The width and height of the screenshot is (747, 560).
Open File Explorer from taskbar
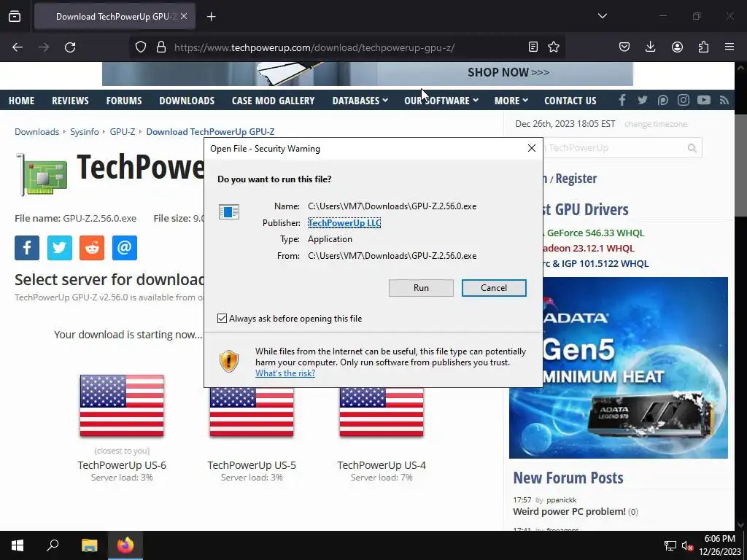pos(89,545)
